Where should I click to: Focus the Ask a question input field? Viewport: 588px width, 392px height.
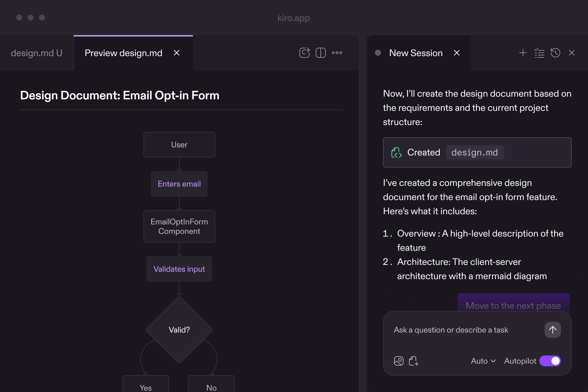point(463,330)
